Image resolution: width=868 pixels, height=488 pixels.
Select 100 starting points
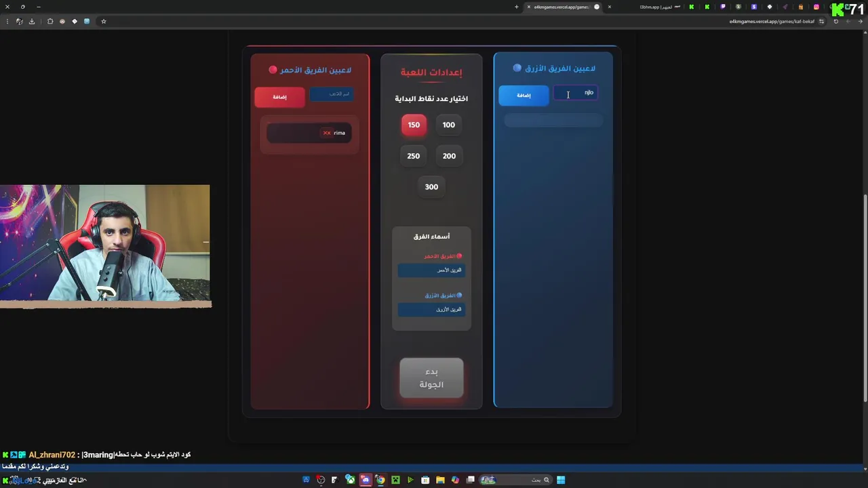click(x=449, y=125)
